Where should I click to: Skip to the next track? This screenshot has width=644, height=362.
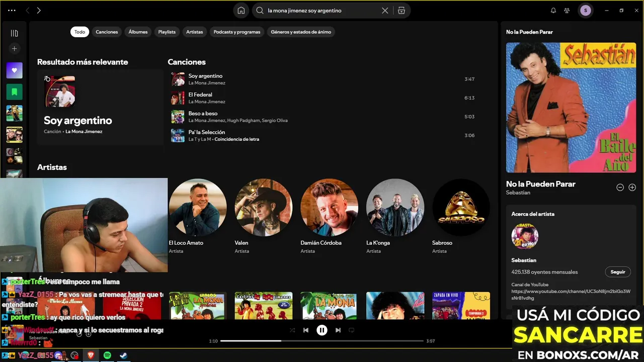pyautogui.click(x=338, y=330)
